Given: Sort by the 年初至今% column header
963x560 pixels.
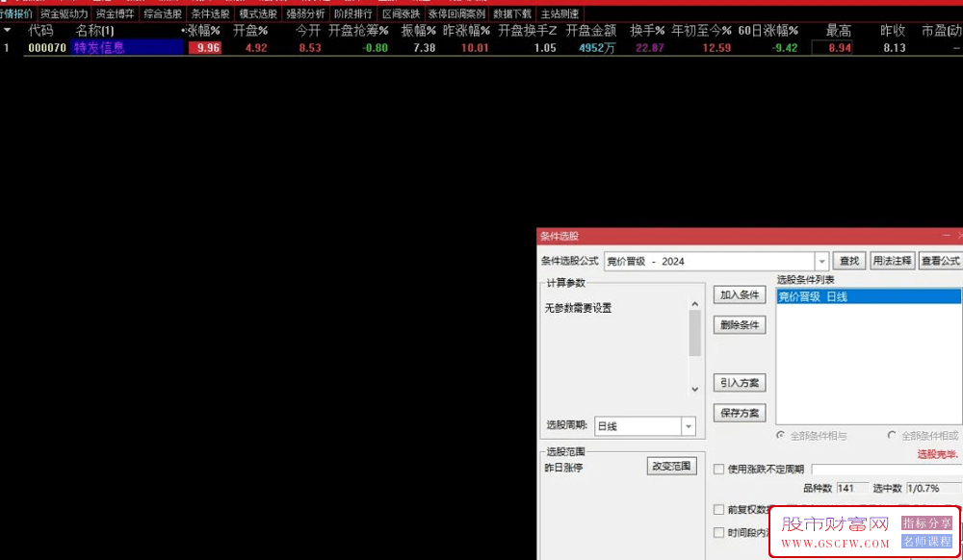Looking at the screenshot, I should (x=701, y=30).
